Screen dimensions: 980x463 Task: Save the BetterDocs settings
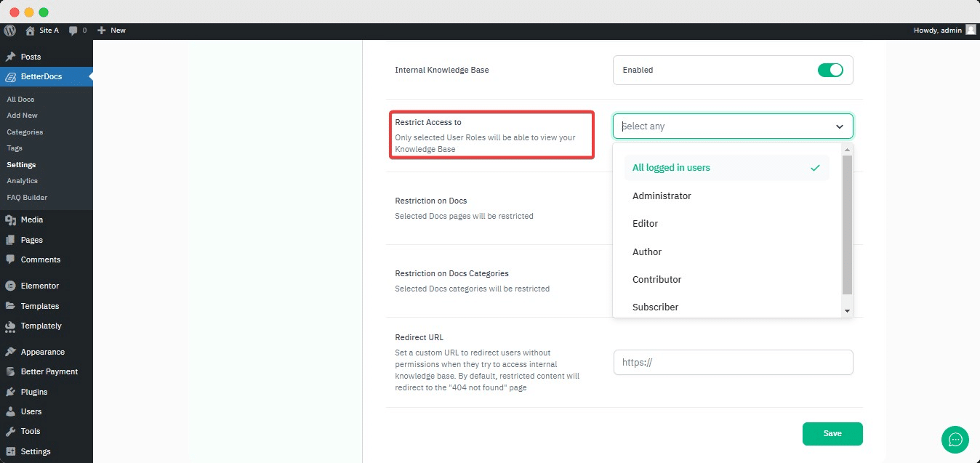click(x=832, y=433)
